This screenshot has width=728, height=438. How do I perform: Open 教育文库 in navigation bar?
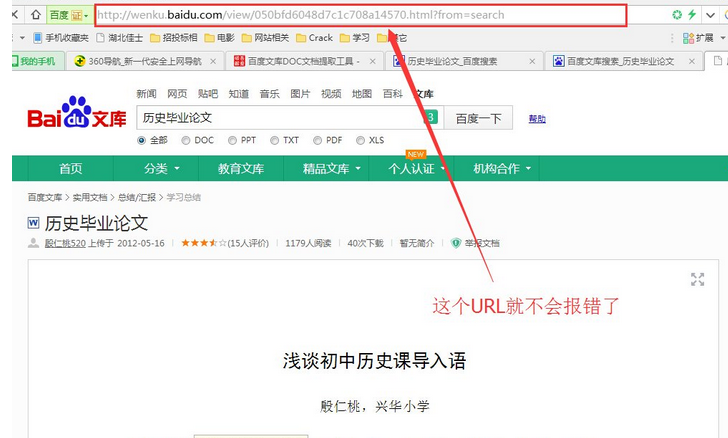coord(241,169)
